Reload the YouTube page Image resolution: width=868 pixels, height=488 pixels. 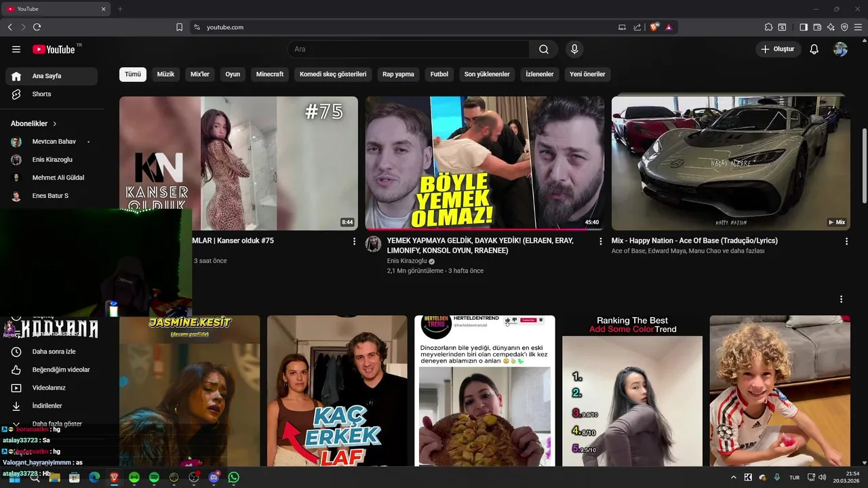[37, 27]
